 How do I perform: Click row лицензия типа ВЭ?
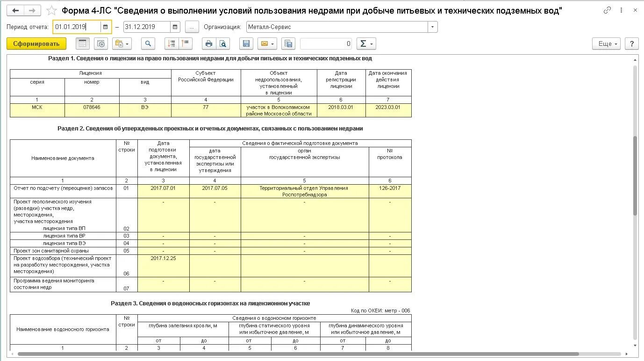63,243
